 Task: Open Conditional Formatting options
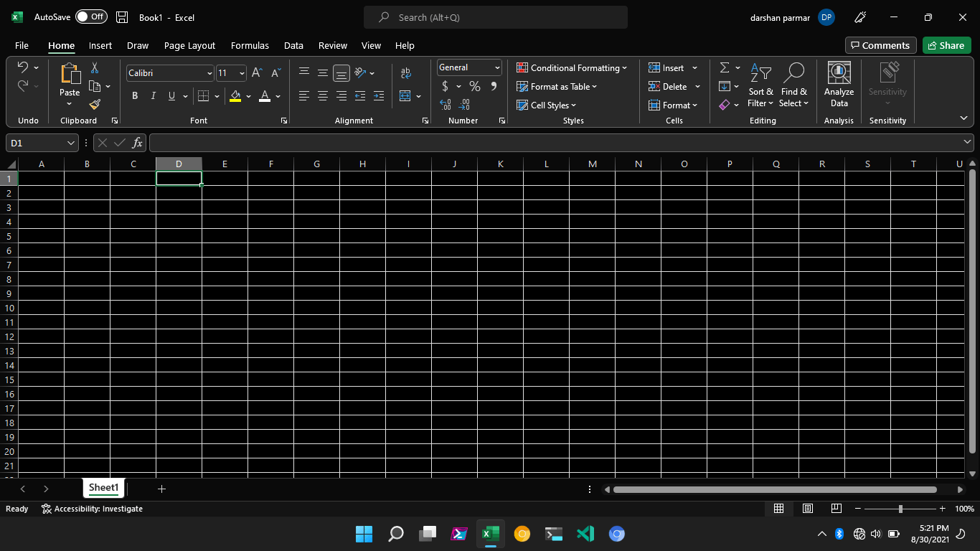tap(572, 67)
